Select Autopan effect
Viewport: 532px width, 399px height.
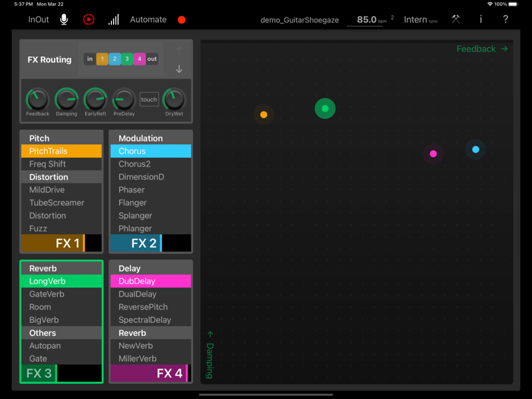62,346
